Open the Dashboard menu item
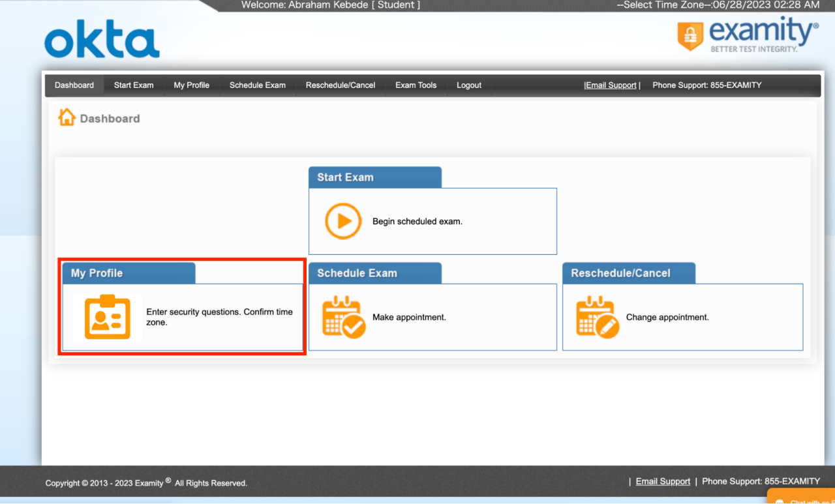Screen dimensions: 835x504 [x=74, y=85]
